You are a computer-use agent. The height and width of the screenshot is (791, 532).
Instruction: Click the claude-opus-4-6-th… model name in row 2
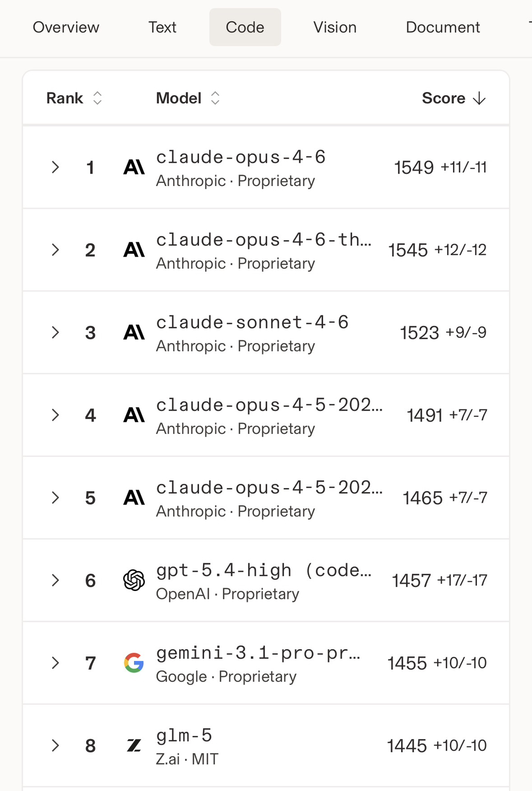tap(263, 240)
